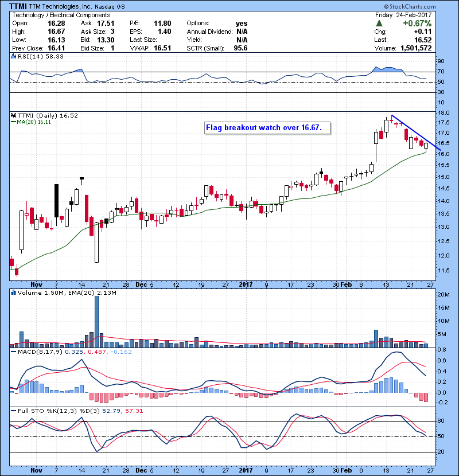459x476 pixels.
Task: Click the Volume 1.50M, EMA(20) 2.13M label
Action: coord(67,292)
